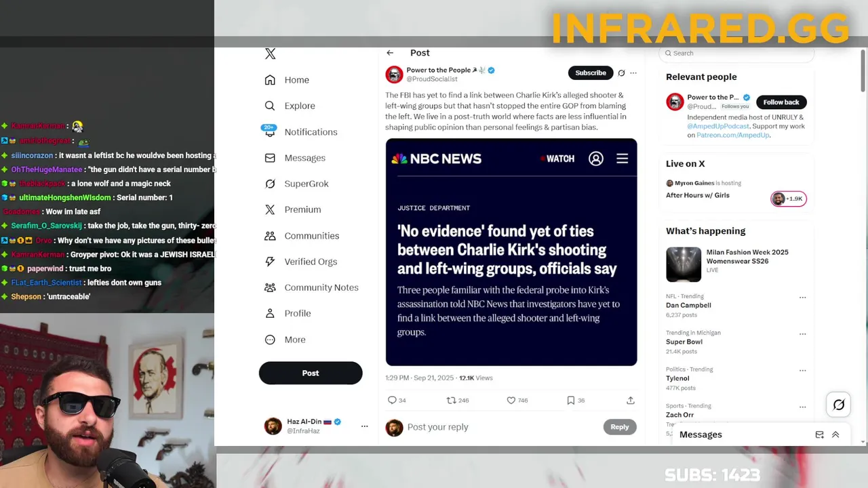Click the Post your reply field
The image size is (868, 488).
[502, 427]
